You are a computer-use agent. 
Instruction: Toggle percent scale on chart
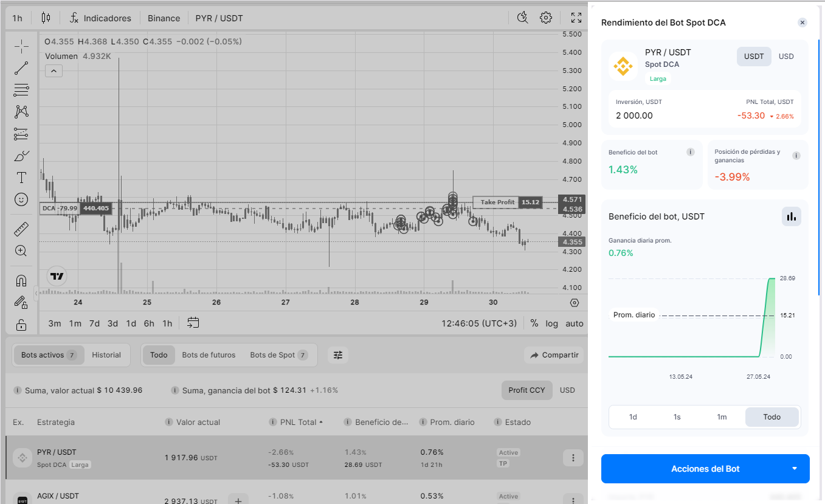(534, 323)
